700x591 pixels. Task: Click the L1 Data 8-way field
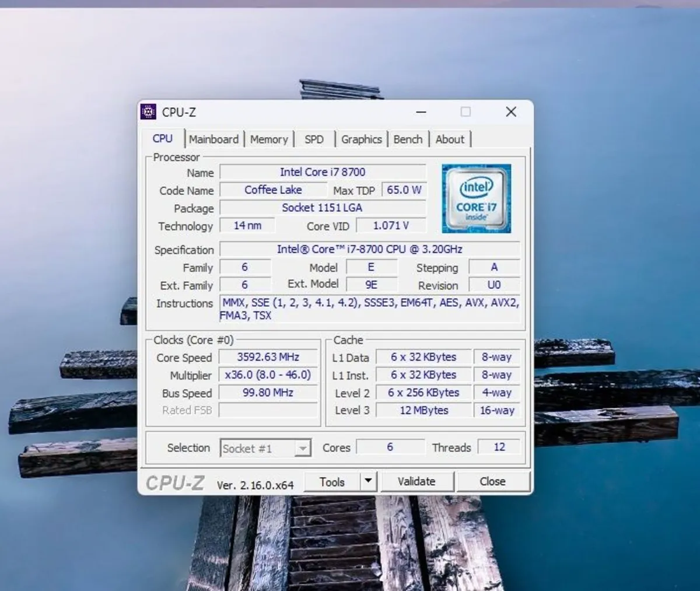tap(496, 357)
